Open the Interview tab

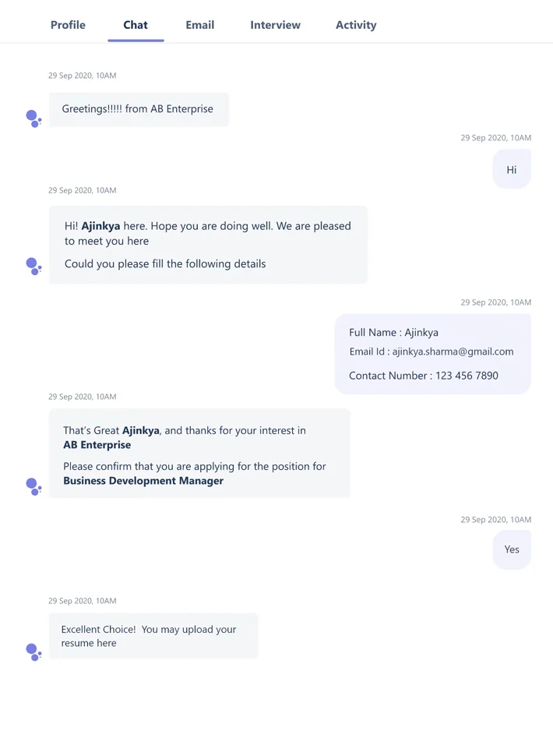coord(275,25)
